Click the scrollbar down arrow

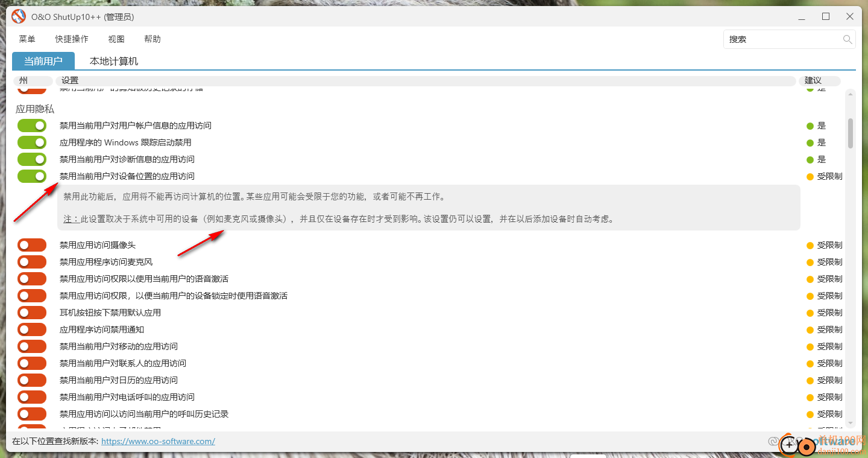click(851, 423)
